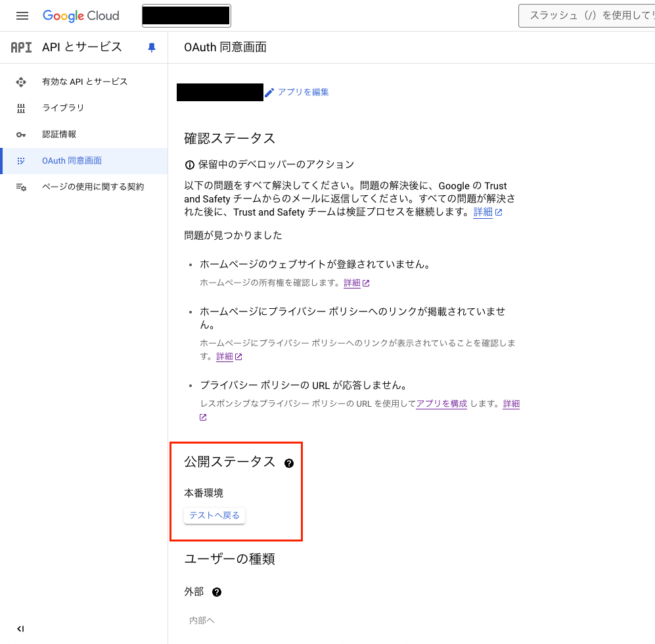Click 問題が見つかりました text
The image size is (655, 644).
[233, 235]
